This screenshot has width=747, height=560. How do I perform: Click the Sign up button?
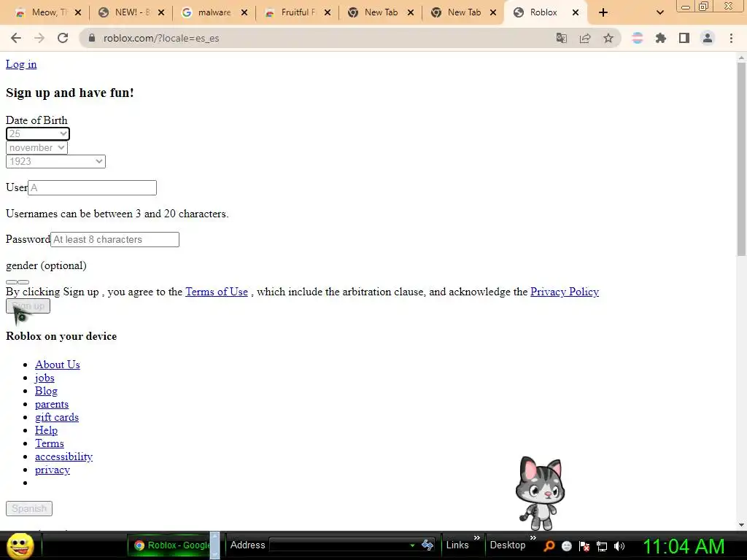click(x=28, y=306)
